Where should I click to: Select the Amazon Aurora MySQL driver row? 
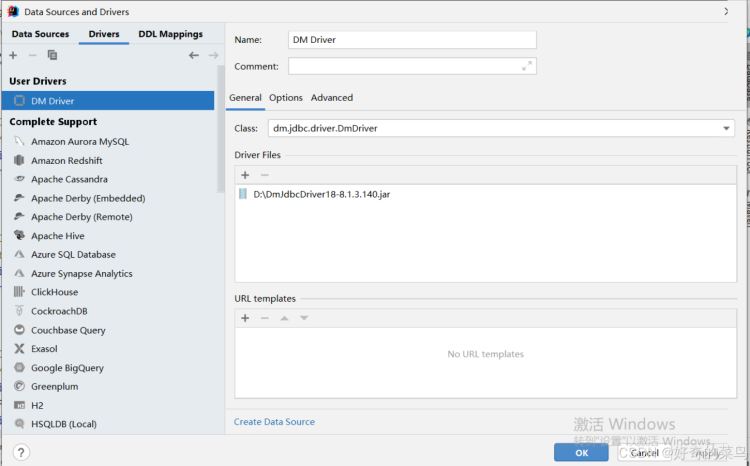point(108,141)
